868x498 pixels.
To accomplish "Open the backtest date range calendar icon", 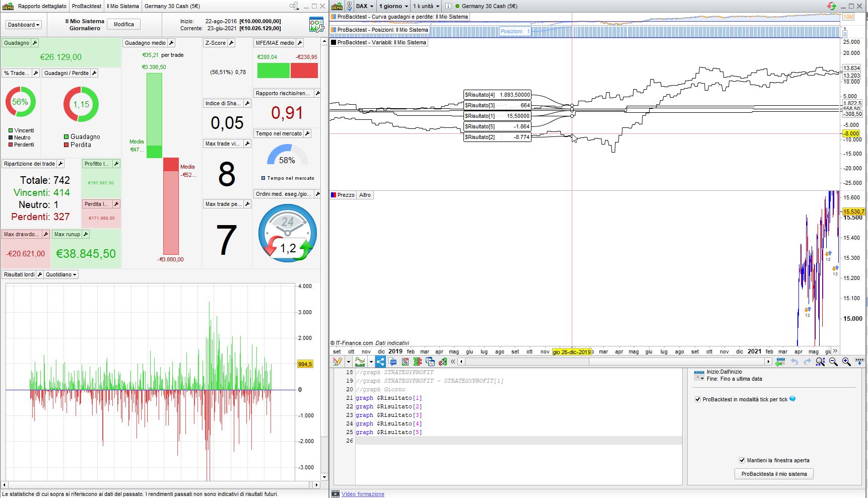I will pos(699,375).
